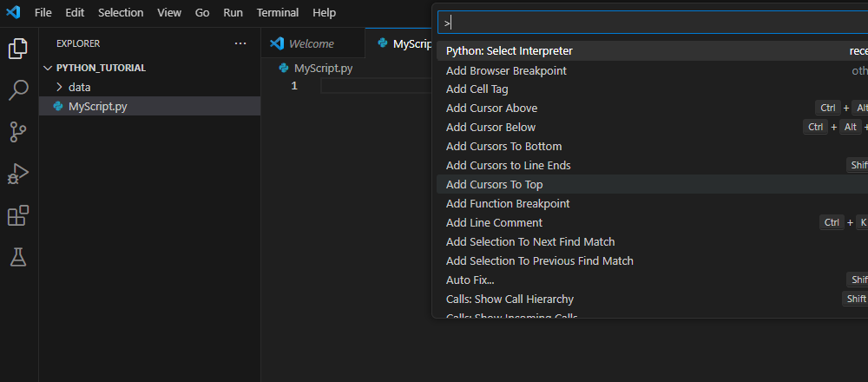Open the Selection menu
The width and height of the screenshot is (868, 382).
(121, 12)
